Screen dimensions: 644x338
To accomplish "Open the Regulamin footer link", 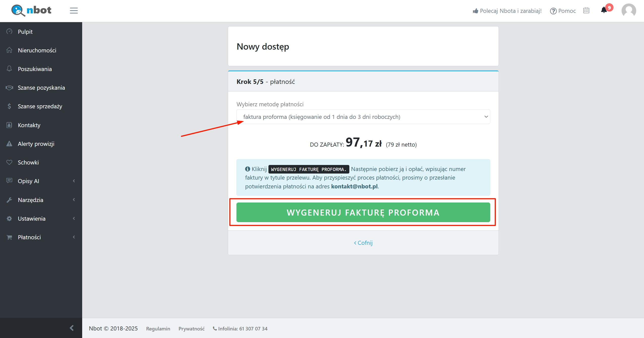I will pyautogui.click(x=158, y=329).
